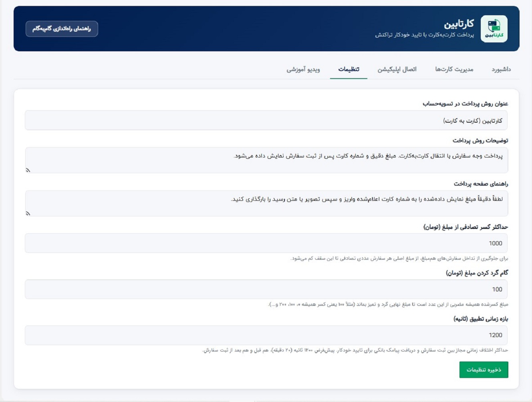The image size is (532, 402).
Task: Select the تنظیمات tab
Action: 349,69
